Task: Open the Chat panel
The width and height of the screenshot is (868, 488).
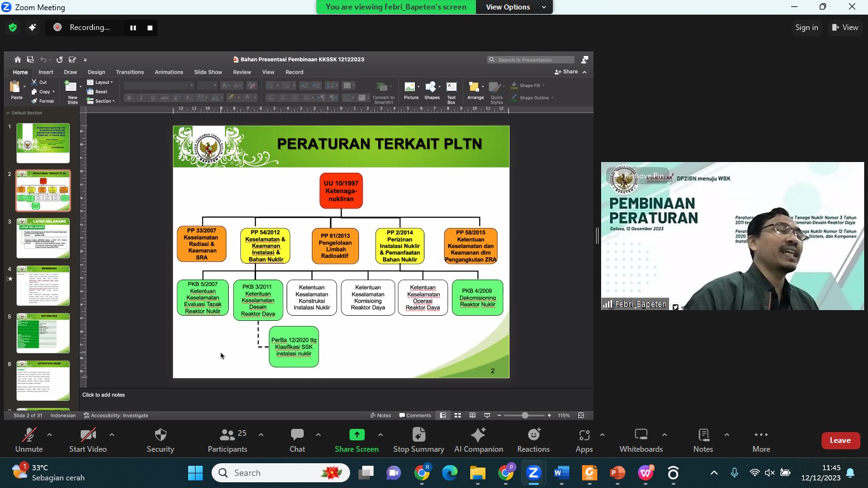Action: coord(297,440)
